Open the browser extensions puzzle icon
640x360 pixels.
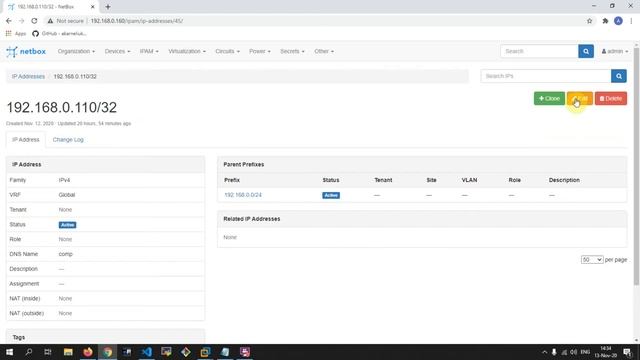(605, 21)
